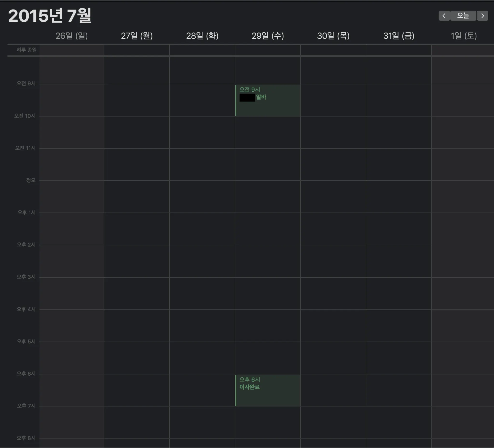Select the 26일 (일) day header

coord(72,36)
